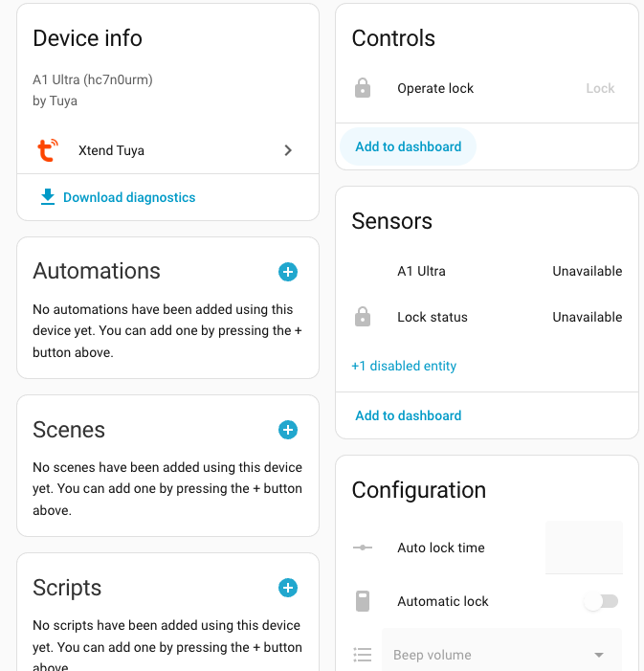Click the Beep volume list icon
Image resolution: width=644 pixels, height=671 pixels.
pyautogui.click(x=363, y=656)
